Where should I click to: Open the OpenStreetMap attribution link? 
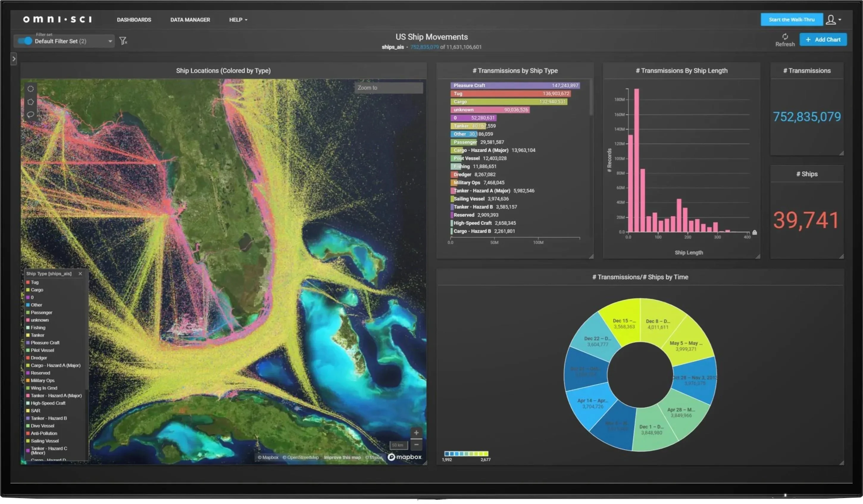[x=300, y=458]
